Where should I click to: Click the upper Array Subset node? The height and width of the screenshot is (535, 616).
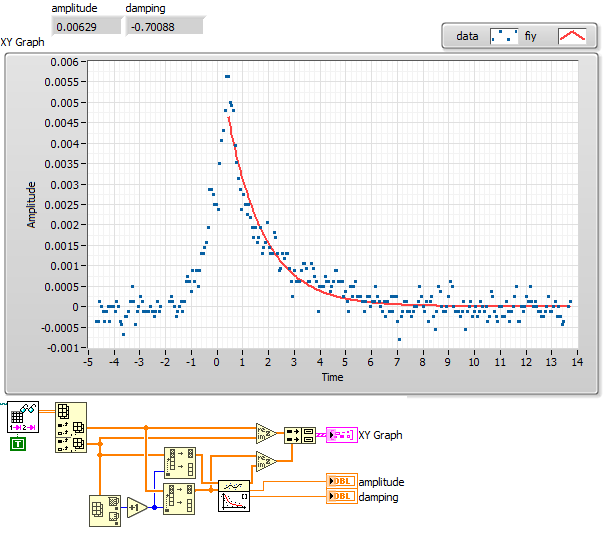tap(180, 463)
